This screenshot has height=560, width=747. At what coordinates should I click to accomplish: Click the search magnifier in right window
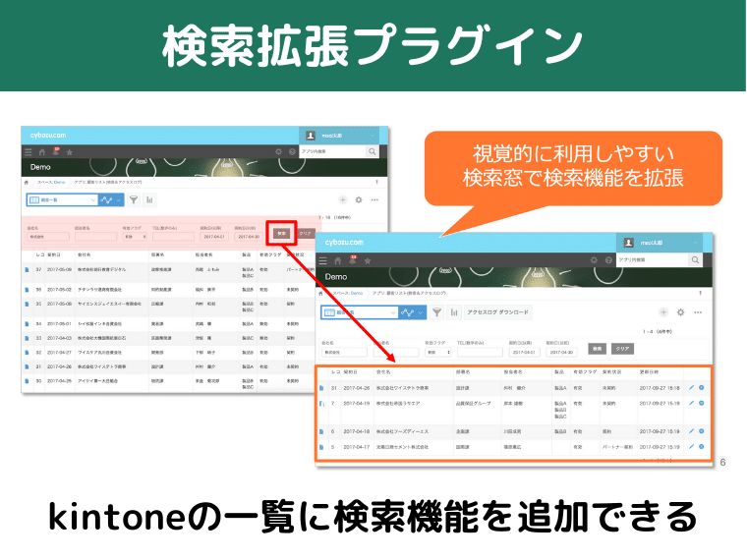point(695,260)
